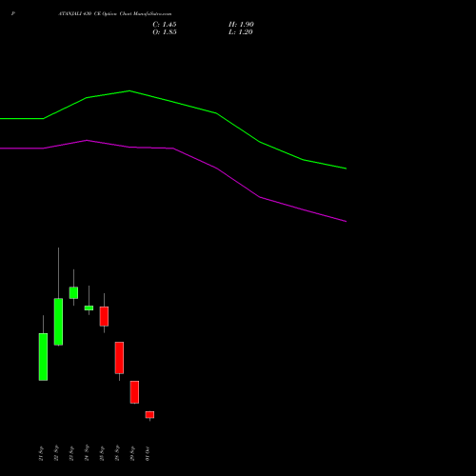This screenshot has height=476, width=476.
Task: Select the 24 Sep date label
Action: click(87, 453)
